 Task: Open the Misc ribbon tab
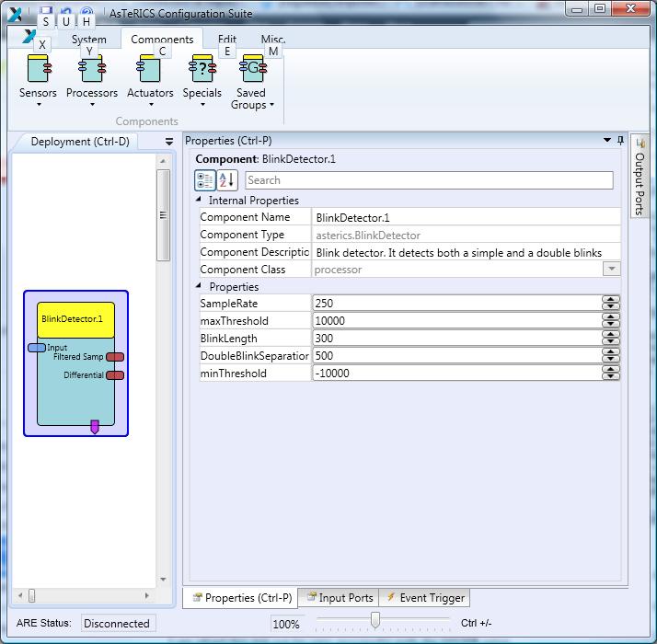tap(273, 40)
